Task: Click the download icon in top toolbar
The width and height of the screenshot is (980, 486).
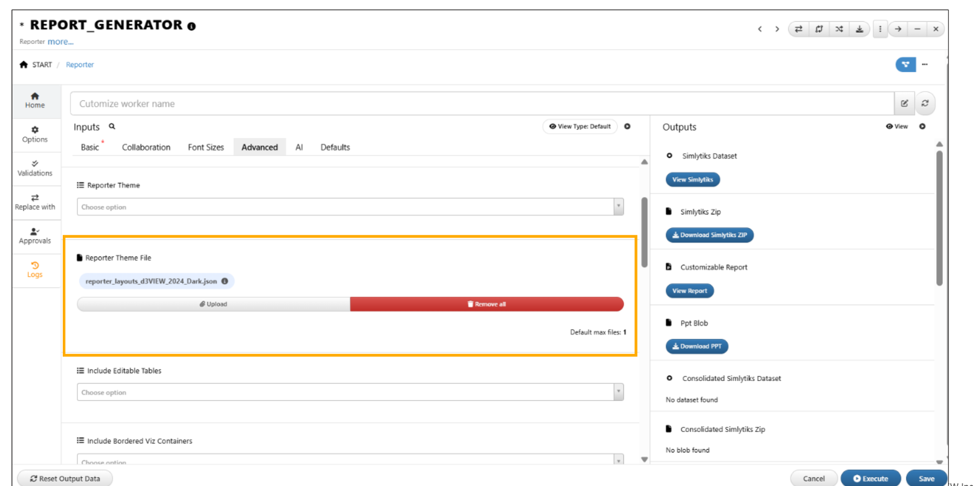Action: pyautogui.click(x=859, y=29)
